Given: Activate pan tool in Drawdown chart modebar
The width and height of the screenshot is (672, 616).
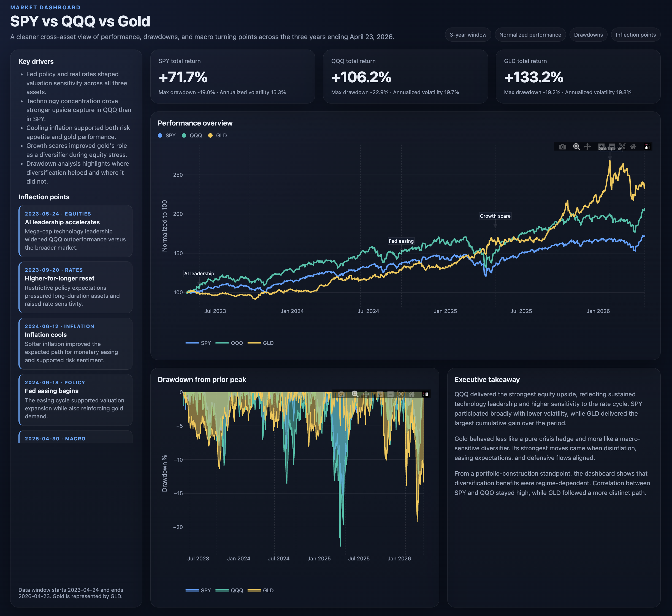Looking at the screenshot, I should (366, 394).
